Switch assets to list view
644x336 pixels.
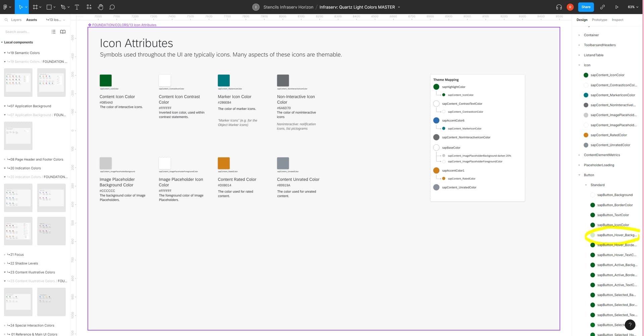pos(53,32)
